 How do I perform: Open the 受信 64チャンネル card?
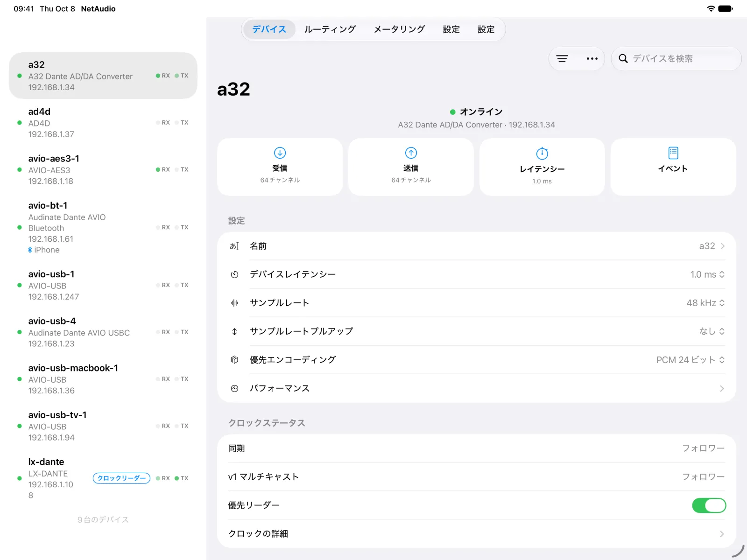pos(280,167)
